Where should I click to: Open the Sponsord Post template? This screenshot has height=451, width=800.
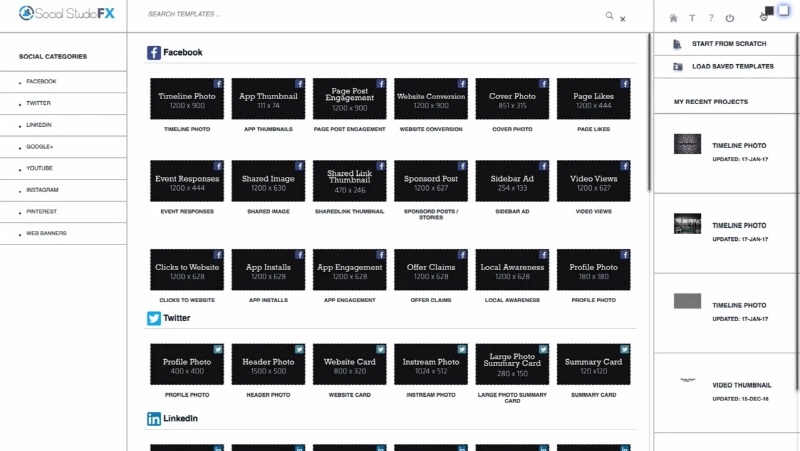click(x=431, y=181)
